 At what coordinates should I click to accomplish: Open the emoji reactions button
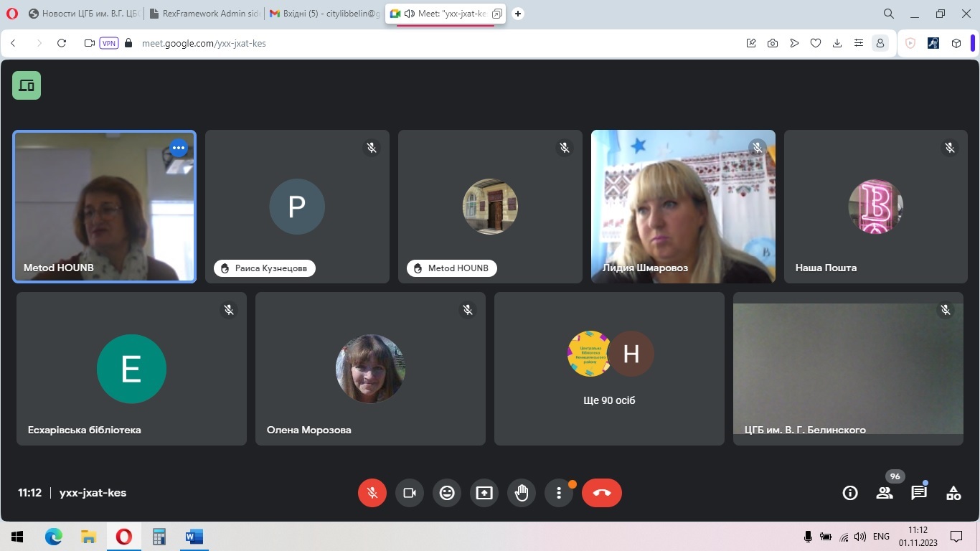click(x=447, y=493)
